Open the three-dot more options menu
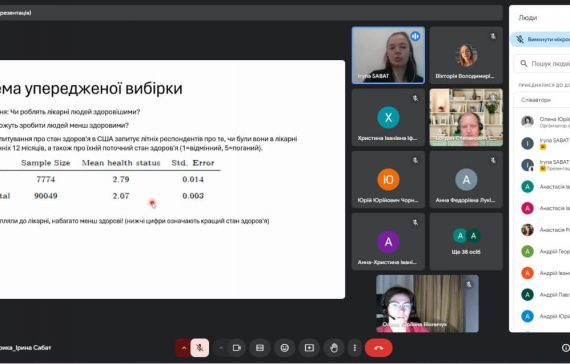Image resolution: width=570 pixels, height=364 pixels. [355, 348]
